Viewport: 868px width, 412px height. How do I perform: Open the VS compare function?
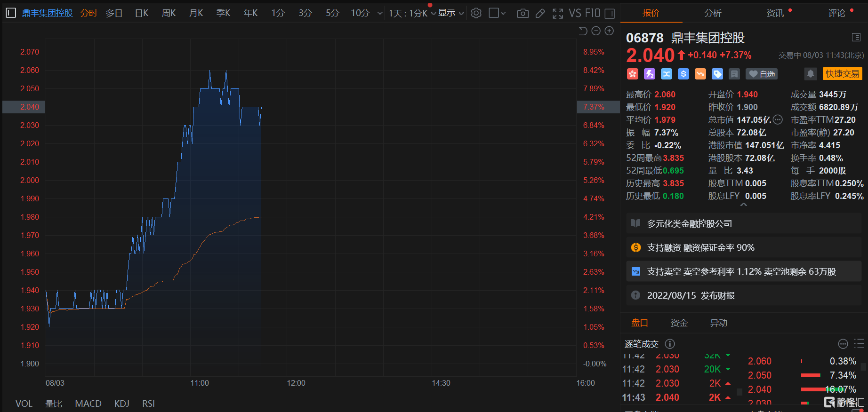tap(575, 13)
